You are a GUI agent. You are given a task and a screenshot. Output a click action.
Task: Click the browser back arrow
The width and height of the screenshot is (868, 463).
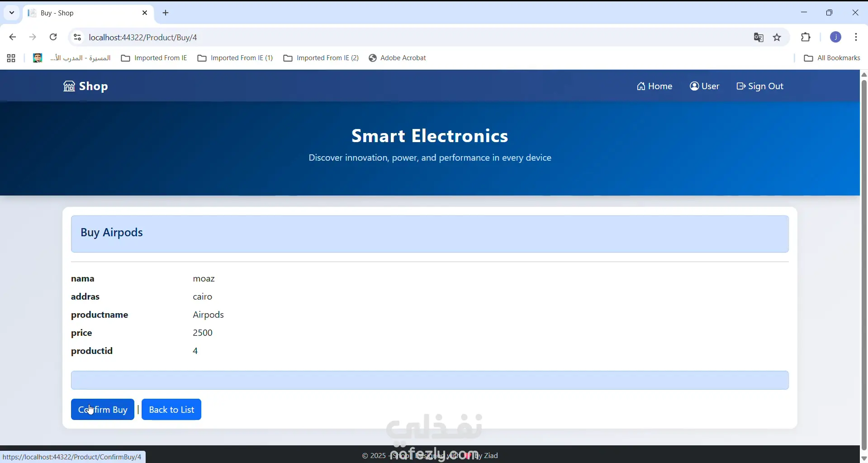point(12,37)
